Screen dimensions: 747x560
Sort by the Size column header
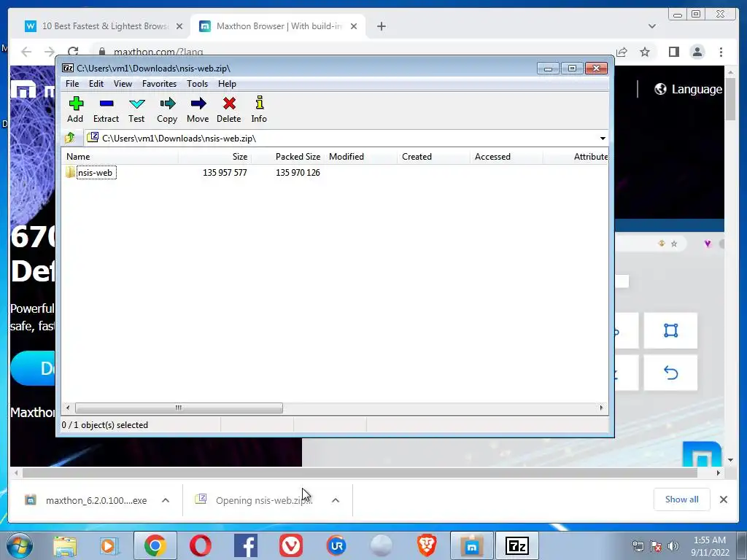pyautogui.click(x=214, y=157)
